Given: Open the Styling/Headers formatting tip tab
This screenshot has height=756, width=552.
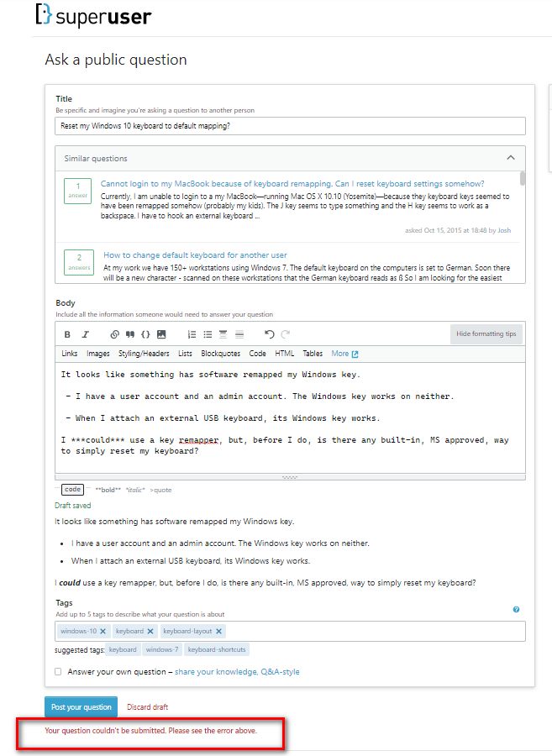Looking at the screenshot, I should coord(144,354).
